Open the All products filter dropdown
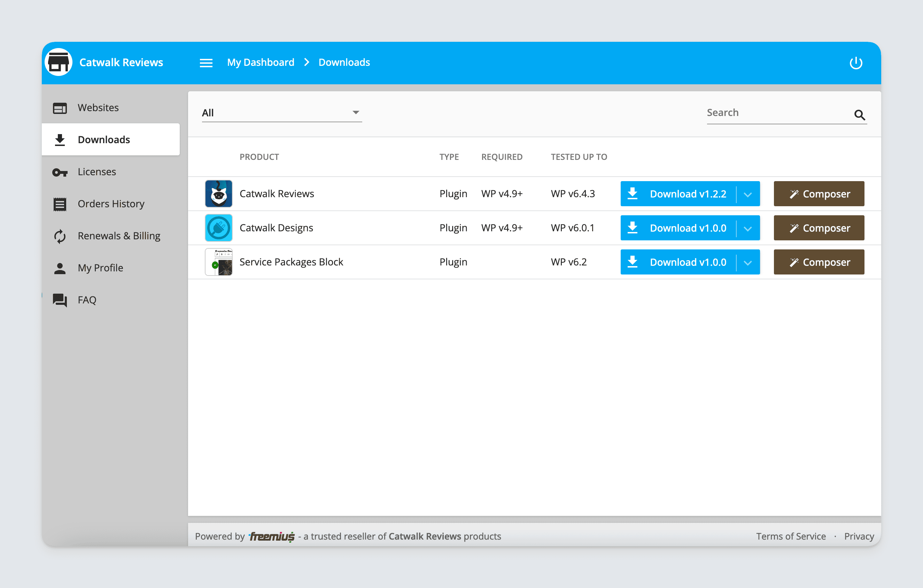 pos(282,113)
